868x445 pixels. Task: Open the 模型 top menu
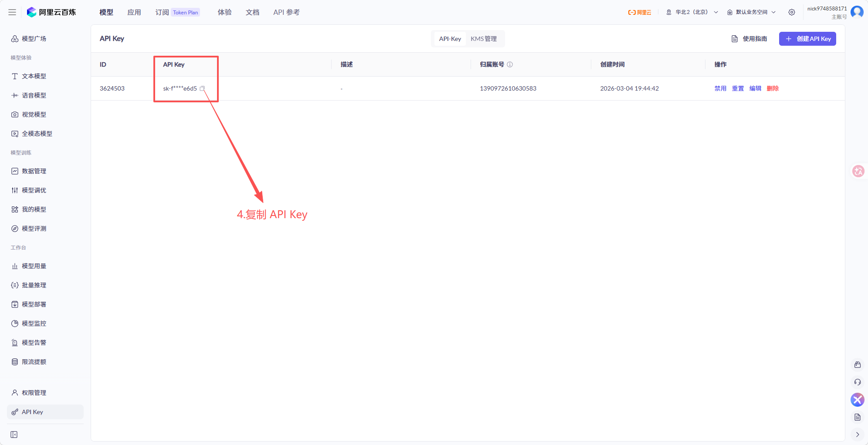[106, 12]
